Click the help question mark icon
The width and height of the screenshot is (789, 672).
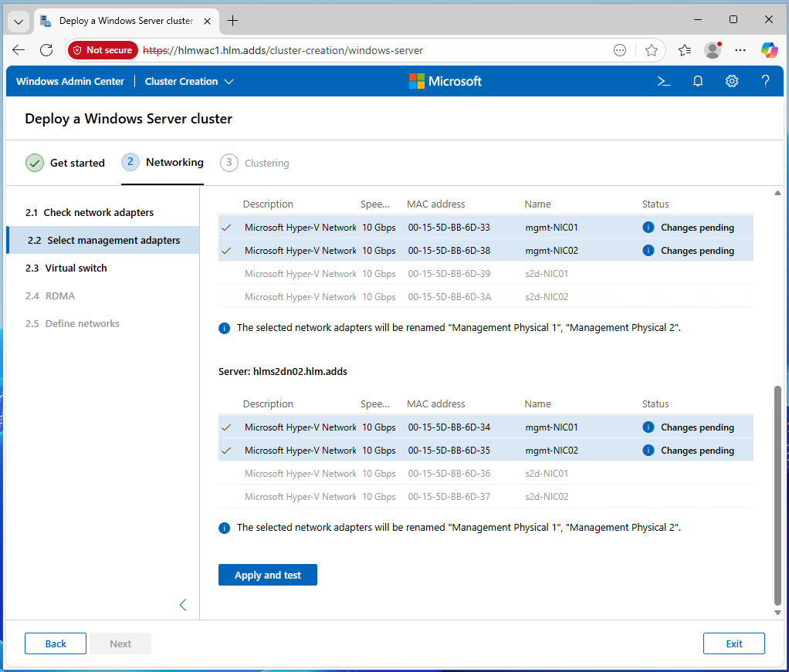(765, 81)
